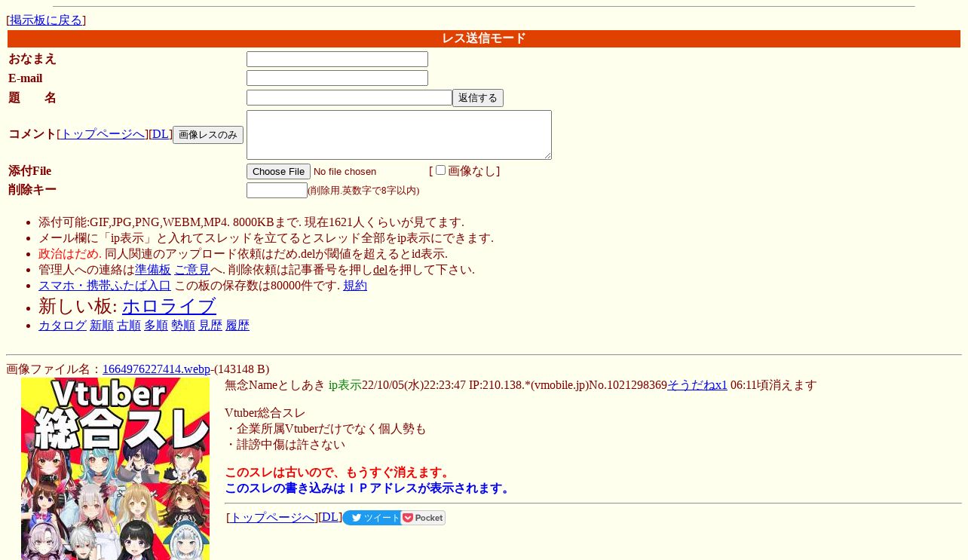Screen dimensions: 968x560
Task: Sort threads by 勢順
Action: [x=183, y=326]
